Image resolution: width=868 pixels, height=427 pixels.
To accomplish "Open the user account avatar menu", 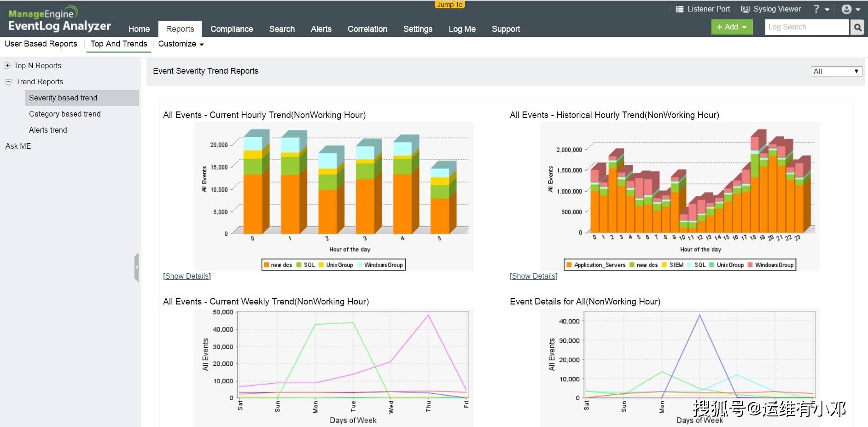I will coord(851,9).
